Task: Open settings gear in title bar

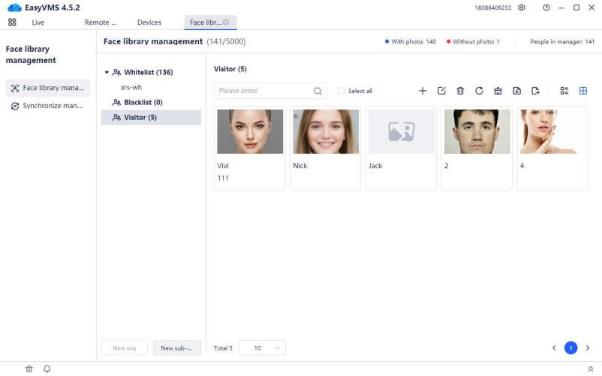Action: 521,7
